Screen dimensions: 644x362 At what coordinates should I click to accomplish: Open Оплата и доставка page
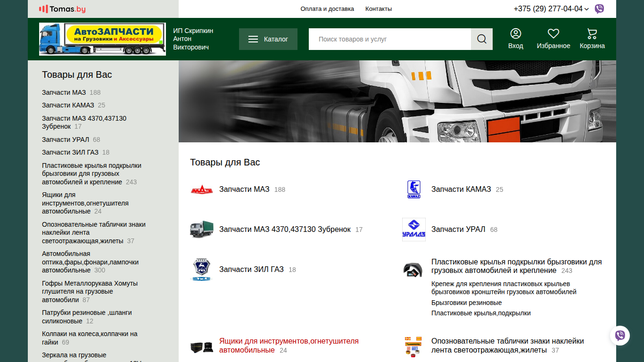tap(327, 9)
